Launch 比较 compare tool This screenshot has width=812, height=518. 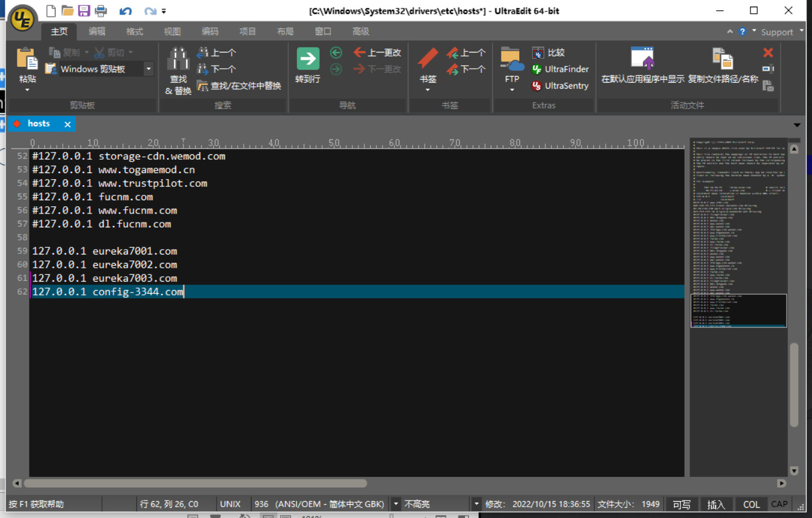(x=548, y=52)
